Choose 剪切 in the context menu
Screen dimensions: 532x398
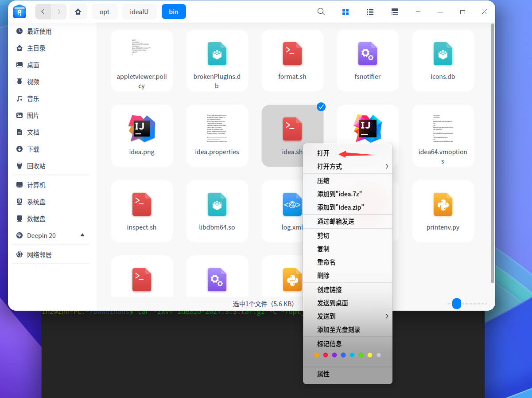click(x=348, y=235)
